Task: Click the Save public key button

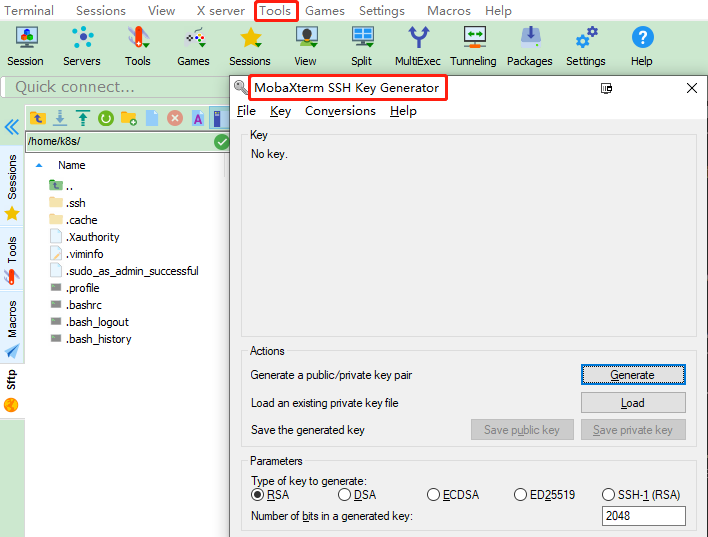Action: (x=522, y=430)
